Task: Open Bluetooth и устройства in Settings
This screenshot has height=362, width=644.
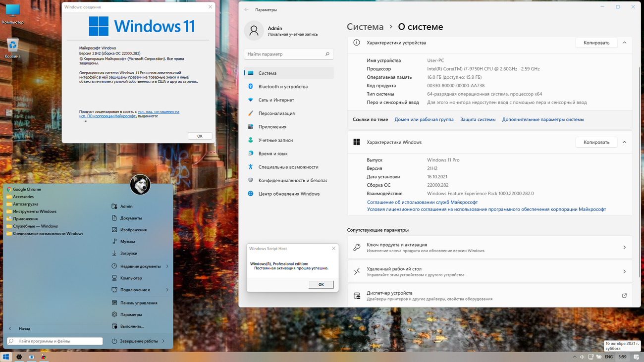Action: click(x=289, y=86)
